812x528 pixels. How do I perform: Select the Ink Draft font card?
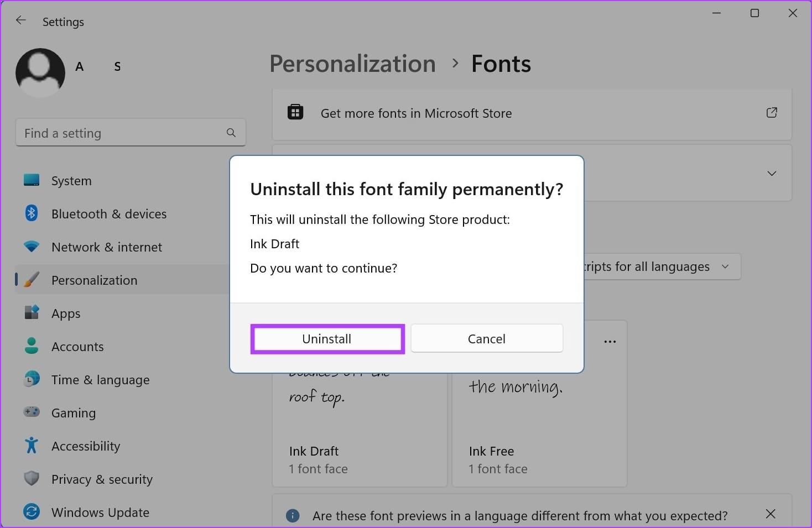click(360, 429)
